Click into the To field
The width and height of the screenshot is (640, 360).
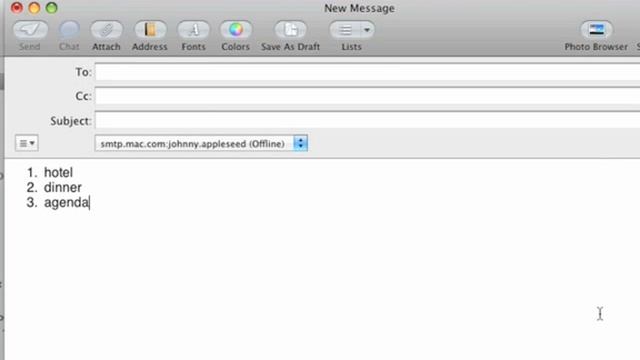(367, 72)
